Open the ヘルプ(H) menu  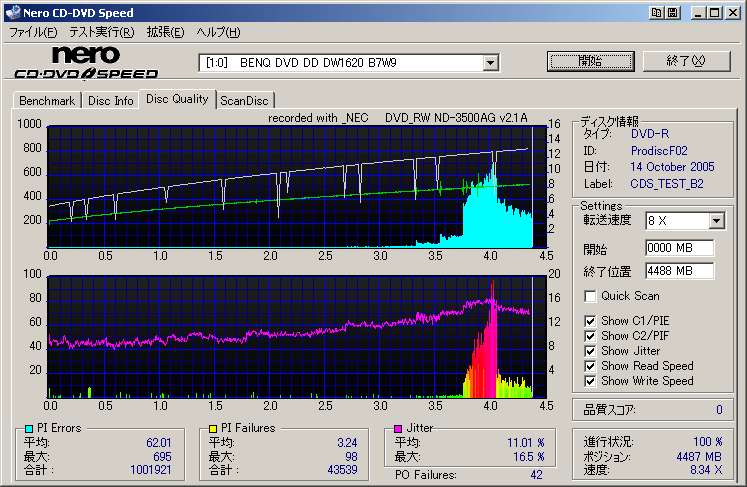coord(219,32)
